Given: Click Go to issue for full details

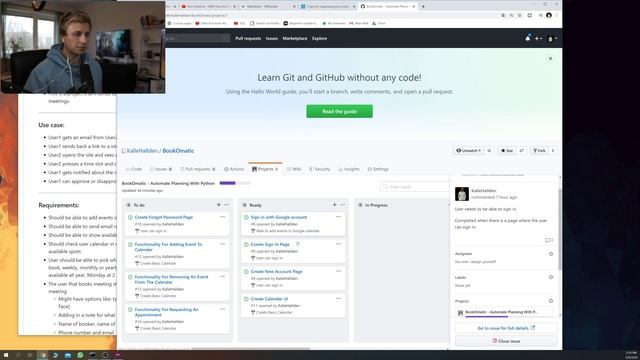Looking at the screenshot, I should point(506,328).
